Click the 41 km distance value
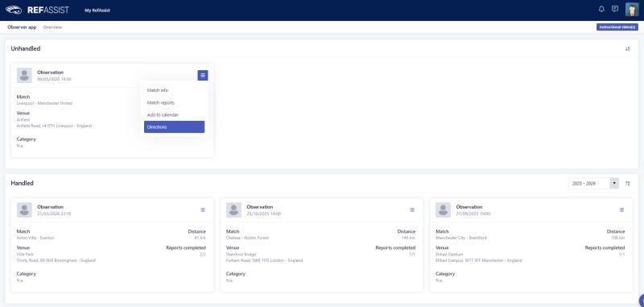Screen dimensions: 644x307 (200, 238)
